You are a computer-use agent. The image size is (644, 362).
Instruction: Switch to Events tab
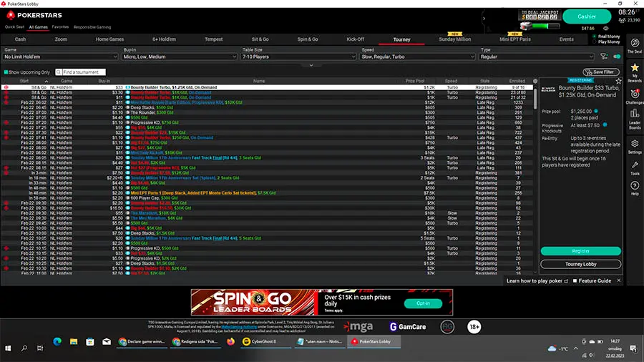tap(566, 39)
